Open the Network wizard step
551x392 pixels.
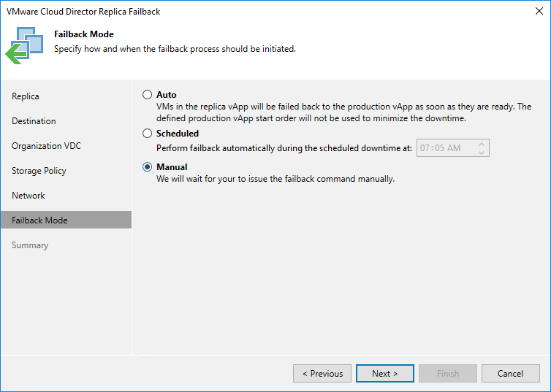point(28,196)
